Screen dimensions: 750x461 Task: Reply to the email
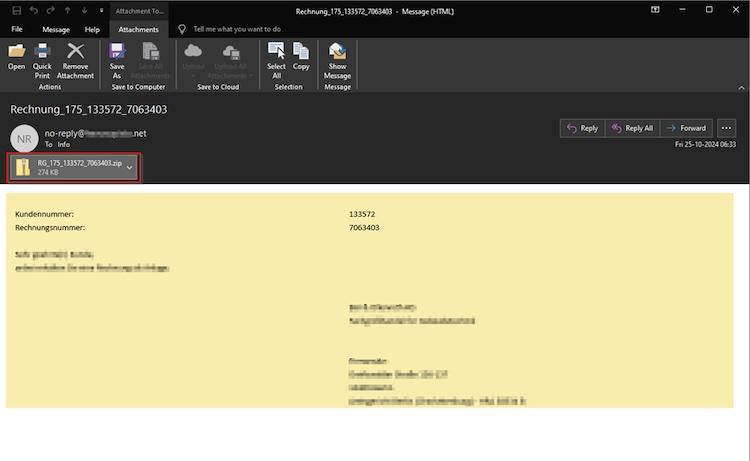click(583, 128)
